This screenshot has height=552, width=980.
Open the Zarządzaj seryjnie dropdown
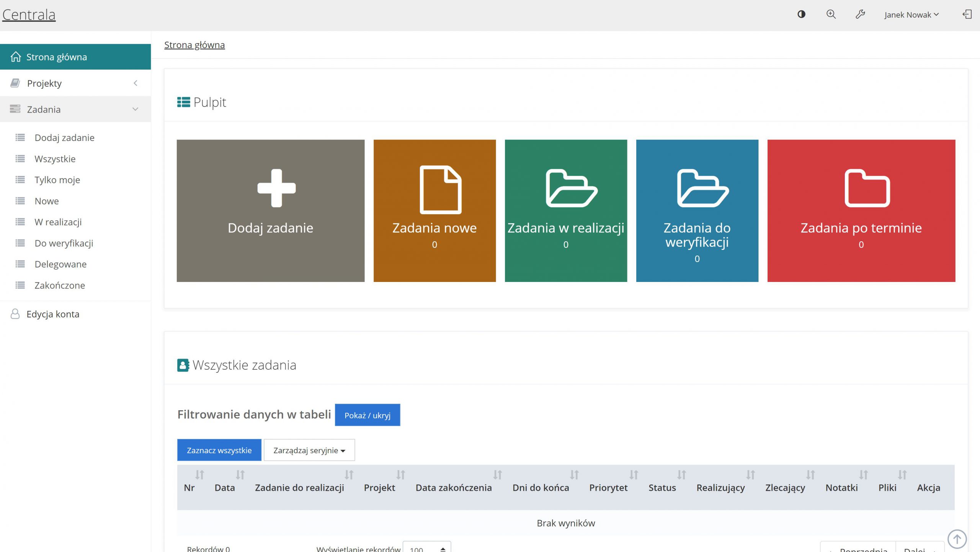[x=309, y=450]
